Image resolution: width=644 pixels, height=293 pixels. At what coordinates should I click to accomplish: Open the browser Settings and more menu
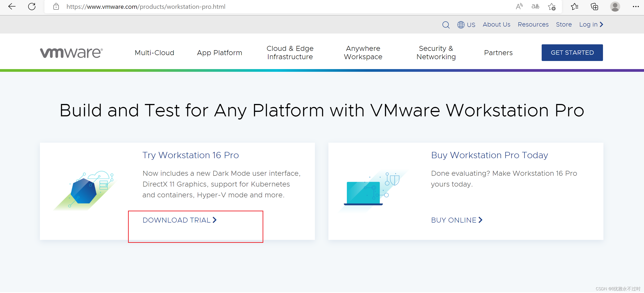pos(635,7)
